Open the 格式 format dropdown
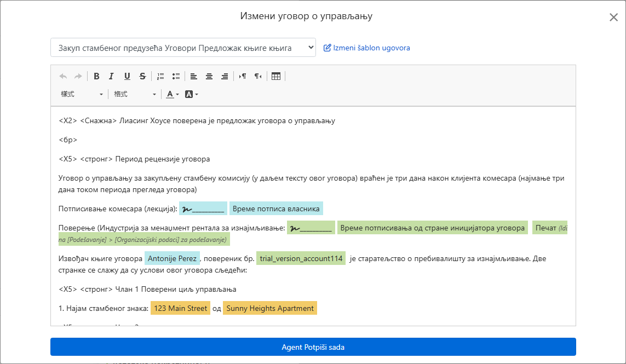The image size is (626, 364). (135, 94)
